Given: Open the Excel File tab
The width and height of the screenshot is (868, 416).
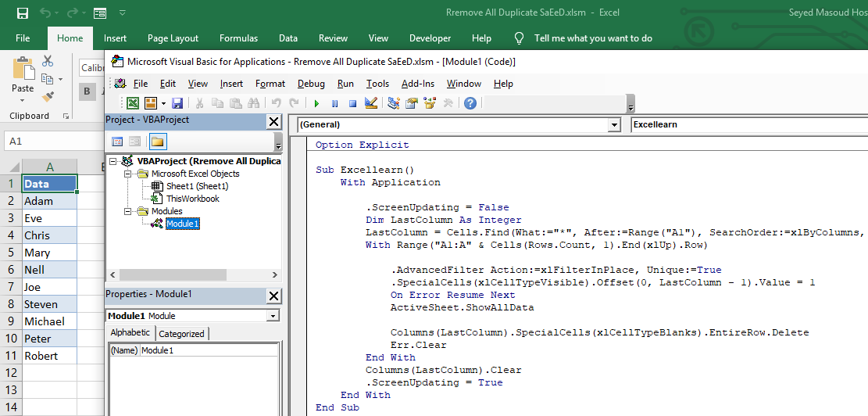Looking at the screenshot, I should pyautogui.click(x=23, y=38).
